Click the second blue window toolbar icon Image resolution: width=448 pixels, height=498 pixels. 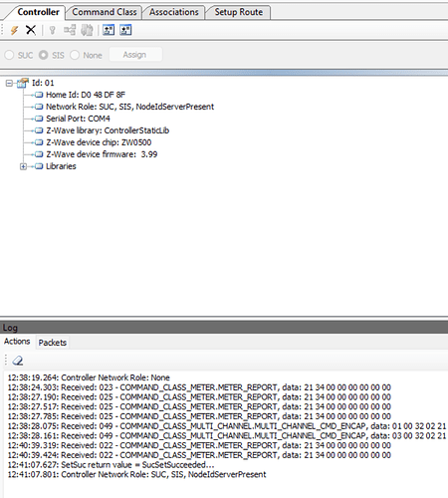(x=125, y=30)
